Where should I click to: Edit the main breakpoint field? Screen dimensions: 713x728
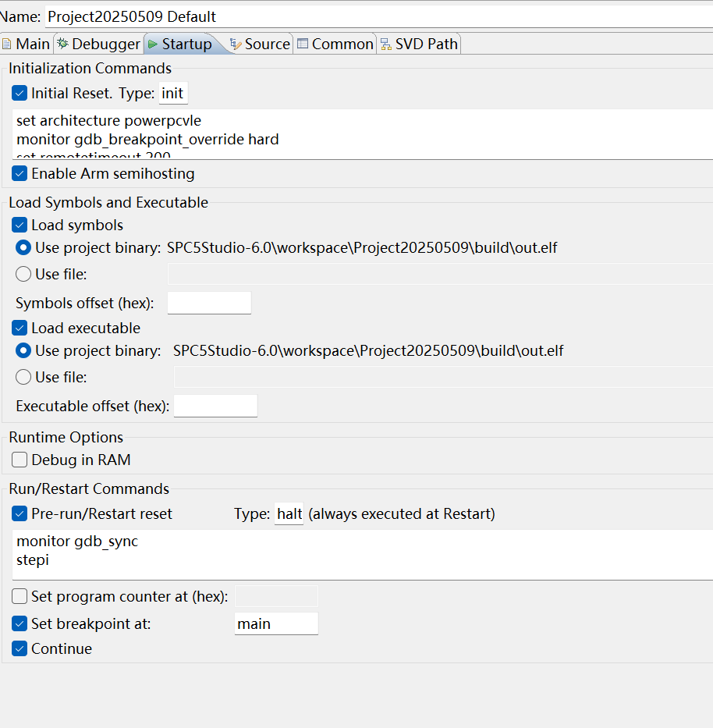pyautogui.click(x=276, y=623)
